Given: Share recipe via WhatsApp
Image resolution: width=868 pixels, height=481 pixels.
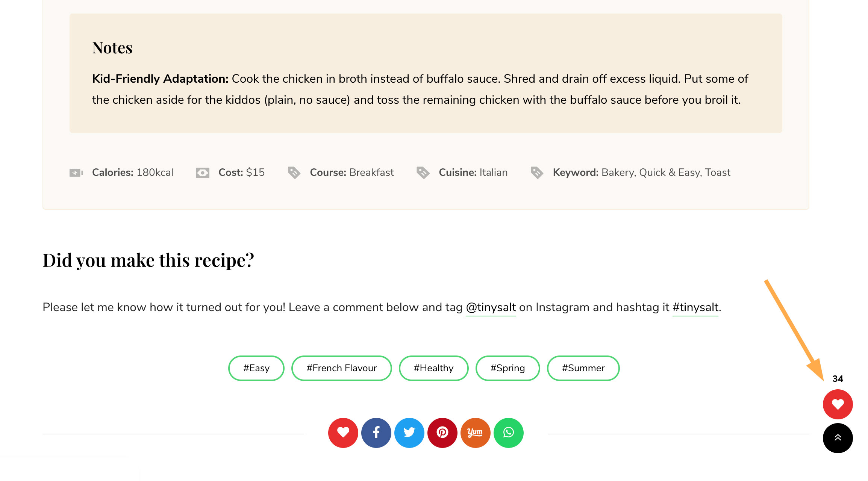Looking at the screenshot, I should (508, 433).
